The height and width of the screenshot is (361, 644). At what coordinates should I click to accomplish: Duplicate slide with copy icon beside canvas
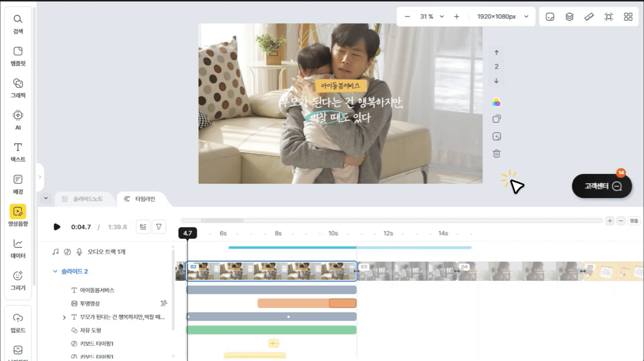496,119
